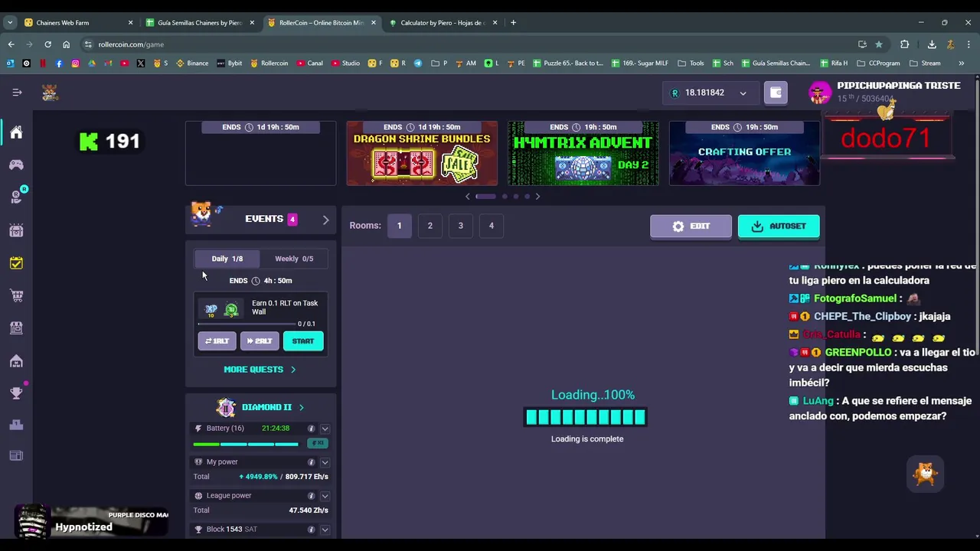Click START on Task Wall quest
Screen dimensions: 980x551
tap(303, 341)
